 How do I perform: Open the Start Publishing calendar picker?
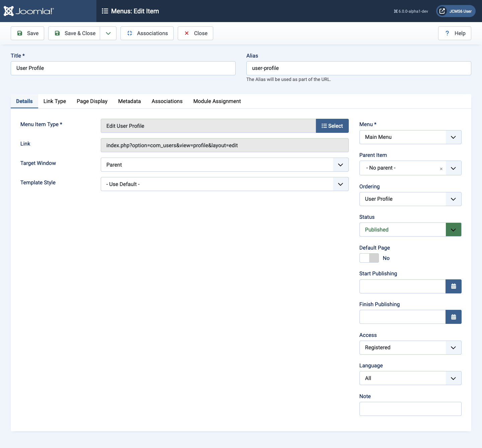pyautogui.click(x=454, y=286)
